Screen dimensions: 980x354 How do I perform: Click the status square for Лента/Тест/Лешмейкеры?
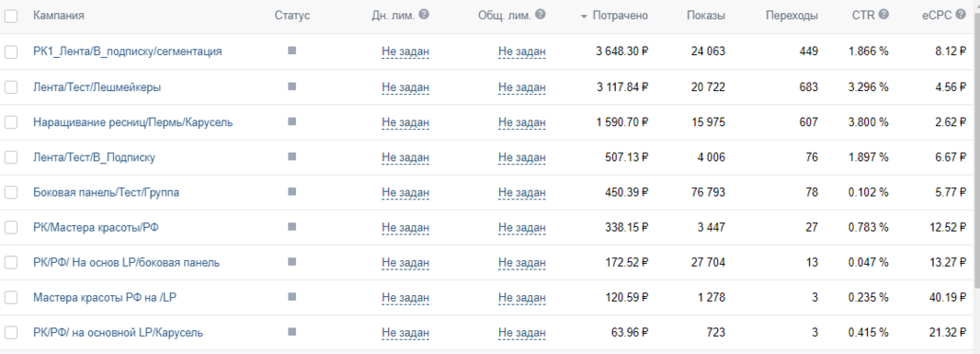point(291,87)
